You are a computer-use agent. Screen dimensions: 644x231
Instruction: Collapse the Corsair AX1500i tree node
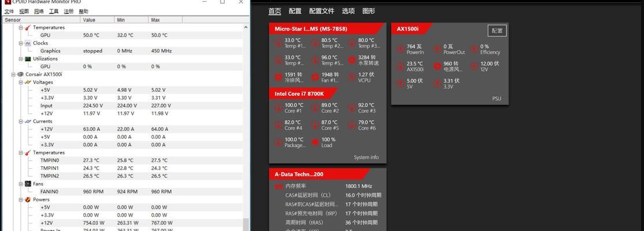pyautogui.click(x=13, y=74)
